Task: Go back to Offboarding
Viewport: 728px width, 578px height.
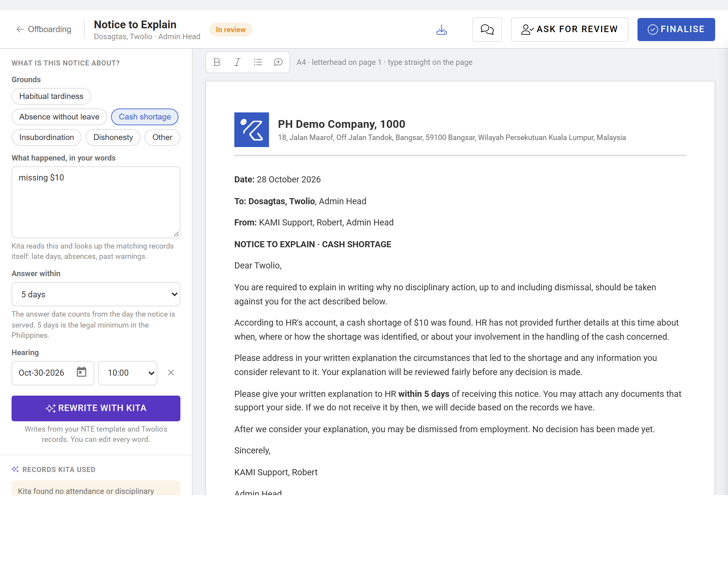Action: [x=44, y=30]
